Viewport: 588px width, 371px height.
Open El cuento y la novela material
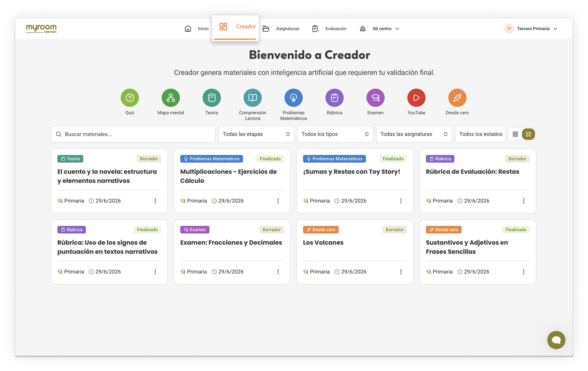tap(107, 176)
